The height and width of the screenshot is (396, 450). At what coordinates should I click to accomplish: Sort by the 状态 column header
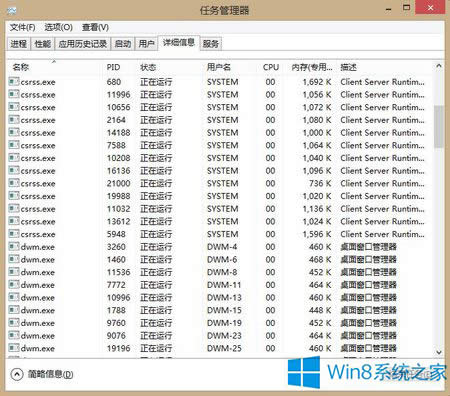click(x=168, y=67)
